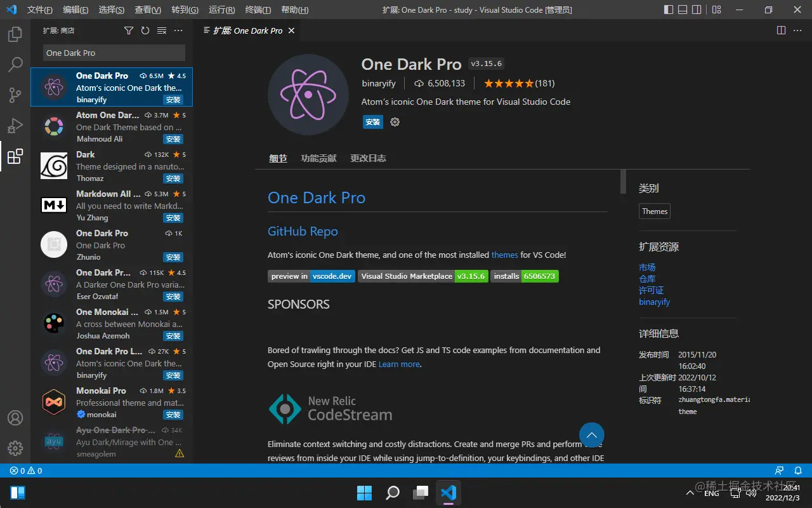Open the 转到(G) menu
This screenshot has width=812, height=508.
[x=185, y=10]
